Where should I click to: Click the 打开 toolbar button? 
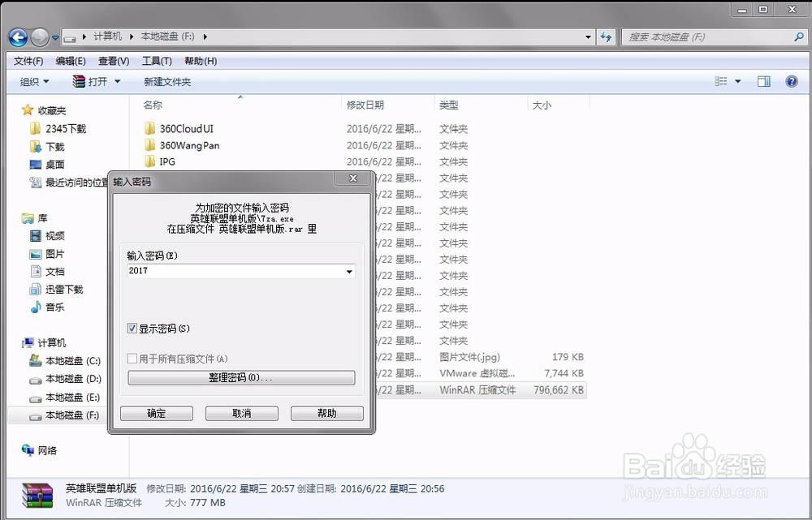pyautogui.click(x=91, y=81)
